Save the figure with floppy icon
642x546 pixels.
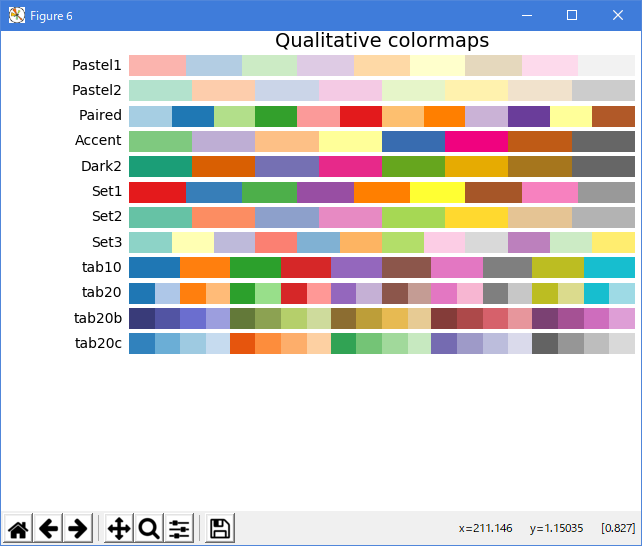pos(220,528)
